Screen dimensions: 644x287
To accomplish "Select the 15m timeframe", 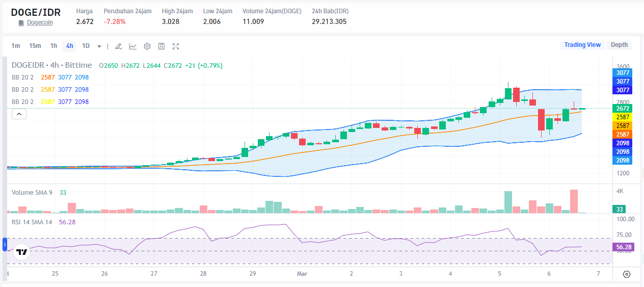I will tap(35, 46).
